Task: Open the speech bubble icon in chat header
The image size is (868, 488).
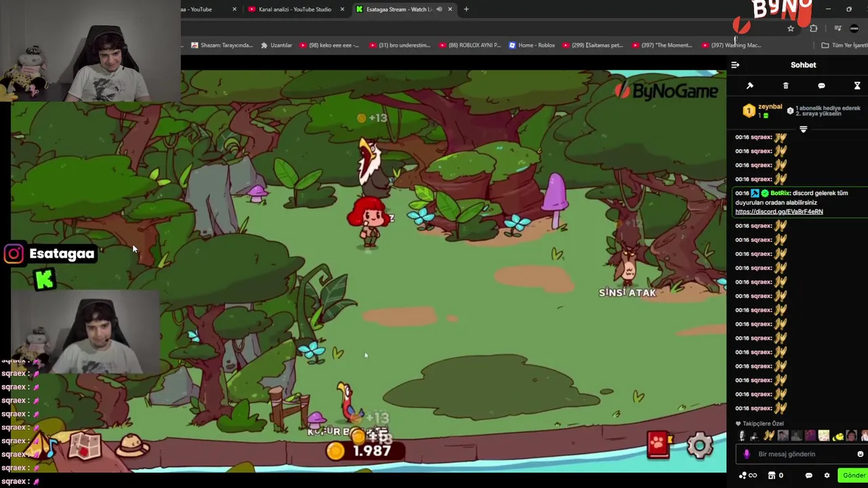Action: tap(821, 86)
